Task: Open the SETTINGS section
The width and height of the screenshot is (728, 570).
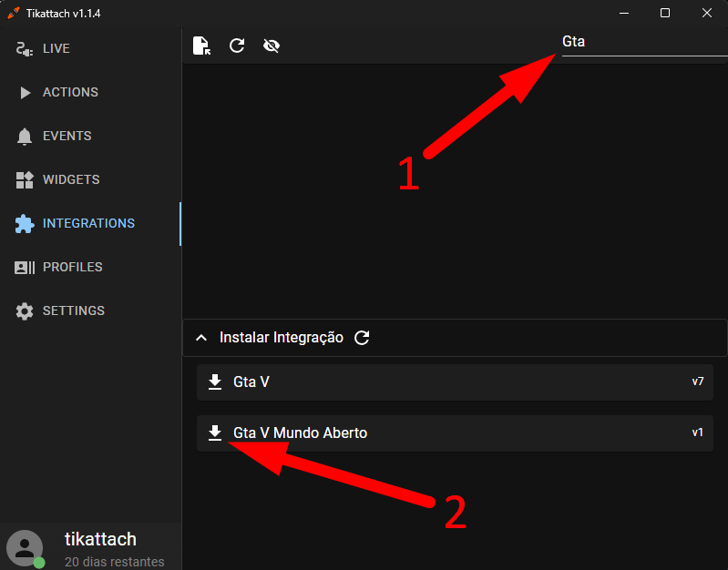Action: (x=90, y=311)
